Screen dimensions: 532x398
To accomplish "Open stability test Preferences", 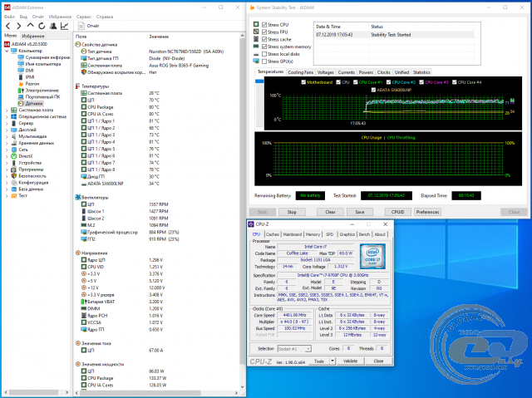I will [x=427, y=212].
